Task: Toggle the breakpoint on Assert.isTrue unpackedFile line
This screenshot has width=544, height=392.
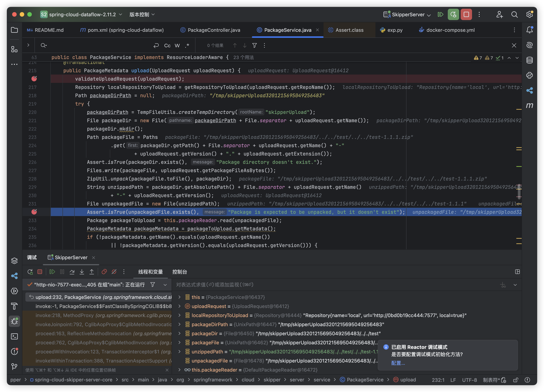Action: click(34, 212)
